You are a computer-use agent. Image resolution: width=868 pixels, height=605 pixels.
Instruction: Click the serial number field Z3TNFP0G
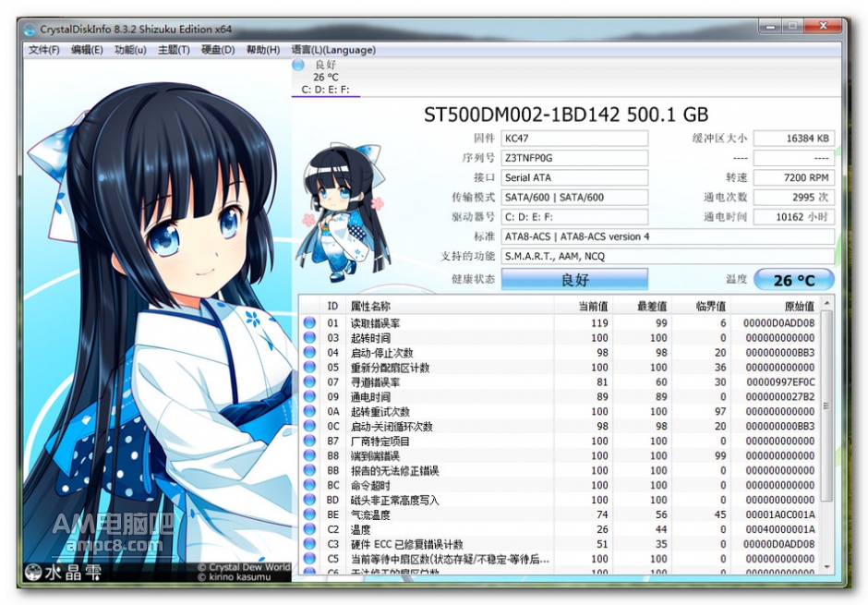tap(574, 158)
